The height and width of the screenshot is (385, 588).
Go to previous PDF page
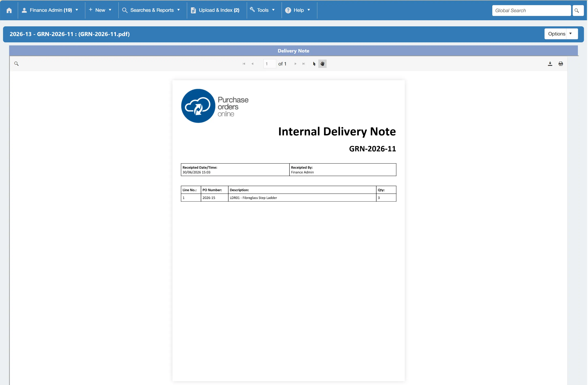252,64
